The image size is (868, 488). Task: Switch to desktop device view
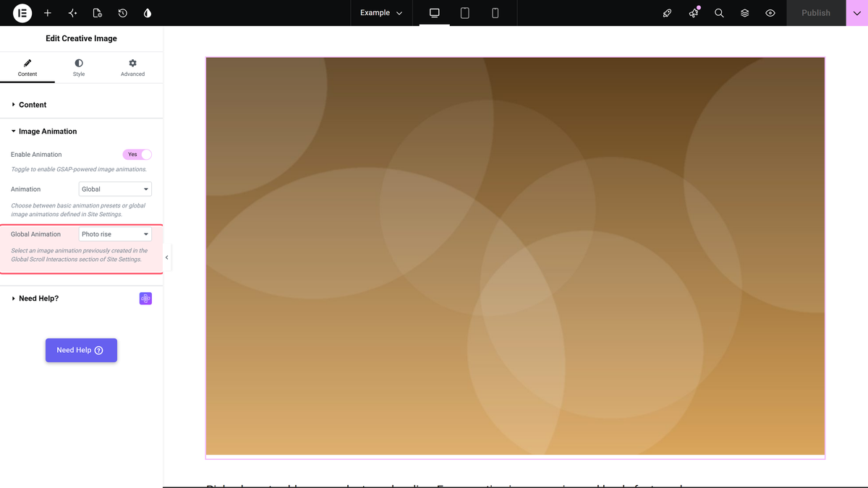pos(435,13)
